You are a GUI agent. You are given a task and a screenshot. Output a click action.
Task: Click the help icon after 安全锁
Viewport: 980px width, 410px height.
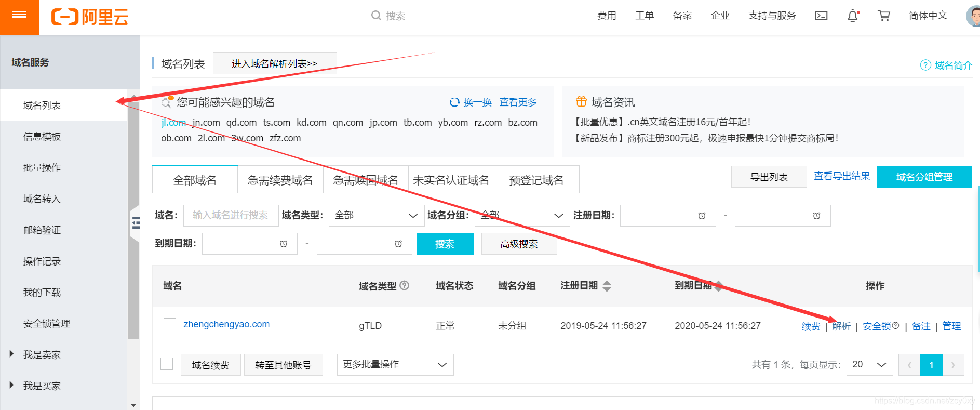tap(895, 325)
